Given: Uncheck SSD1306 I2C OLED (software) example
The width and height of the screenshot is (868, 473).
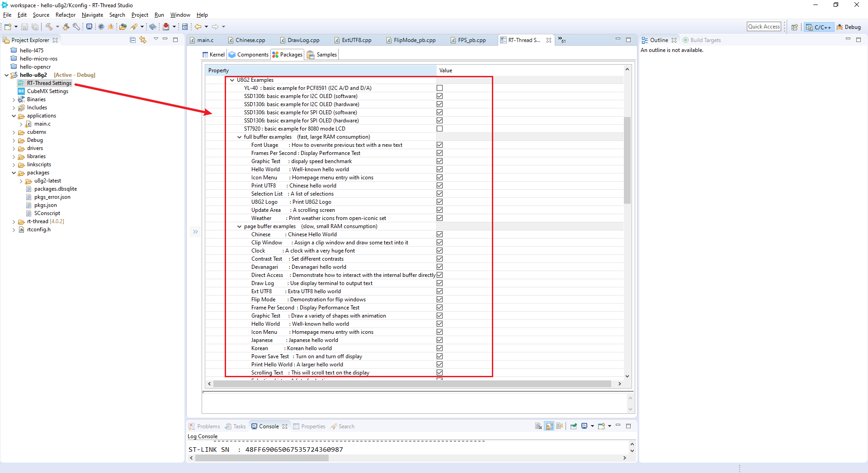Looking at the screenshot, I should pyautogui.click(x=439, y=96).
